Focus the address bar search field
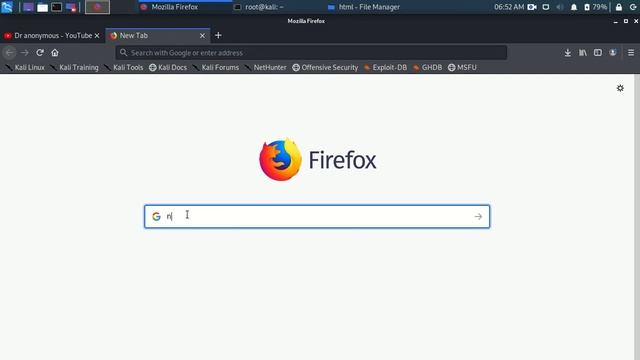Screen dimensions: 640x360 (311, 53)
